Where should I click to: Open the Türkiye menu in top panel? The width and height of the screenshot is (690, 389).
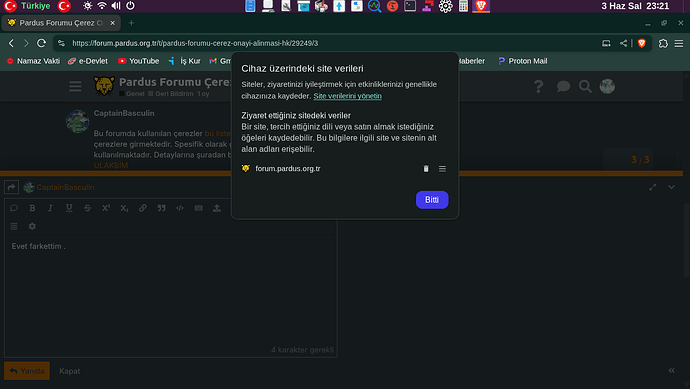36,6
